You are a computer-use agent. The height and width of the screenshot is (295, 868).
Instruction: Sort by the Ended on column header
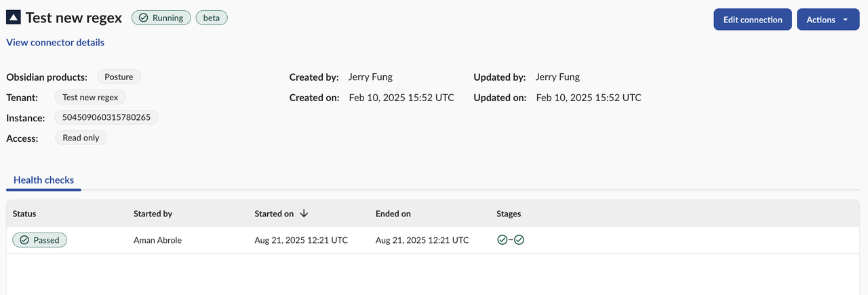pos(393,214)
